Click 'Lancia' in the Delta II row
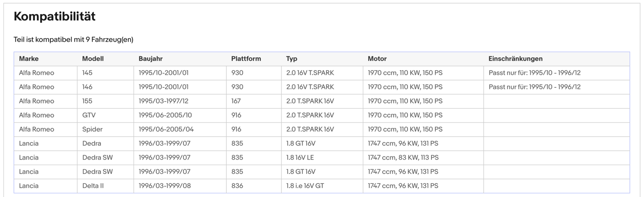 point(29,186)
